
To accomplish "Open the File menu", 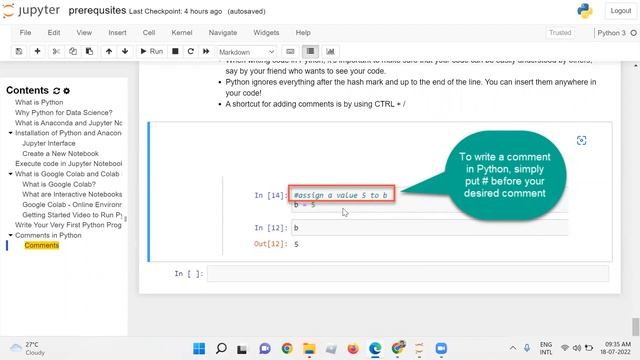I will click(25, 33).
